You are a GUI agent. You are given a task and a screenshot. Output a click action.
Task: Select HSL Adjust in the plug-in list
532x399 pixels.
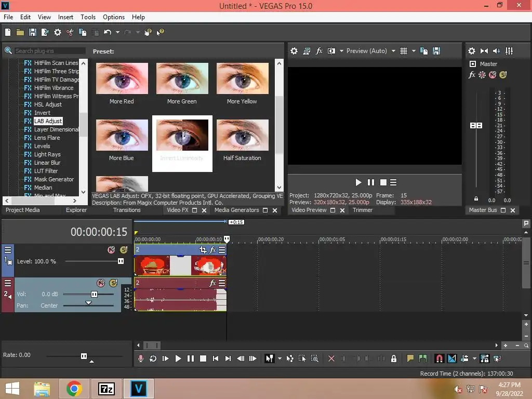click(x=48, y=104)
